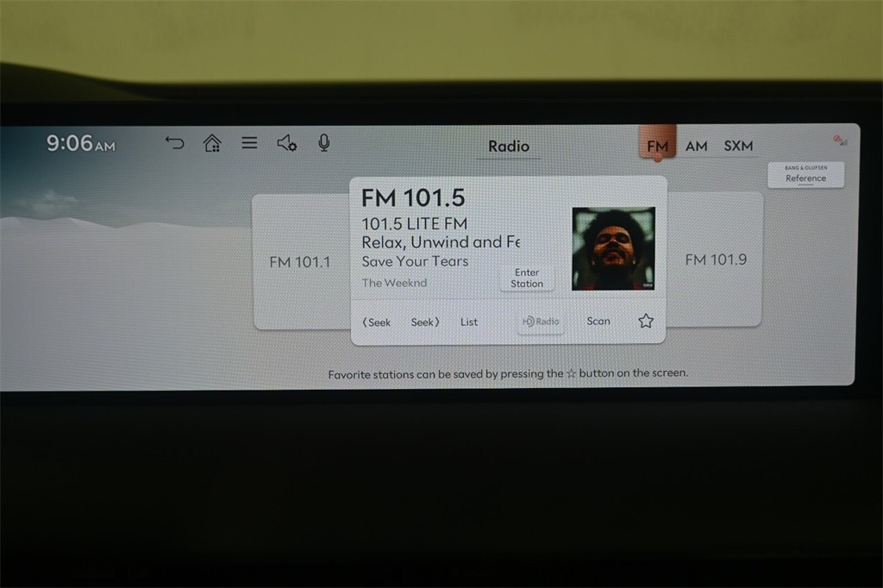Tap the Save Your Tears song title
The width and height of the screenshot is (883, 588).
[415, 261]
